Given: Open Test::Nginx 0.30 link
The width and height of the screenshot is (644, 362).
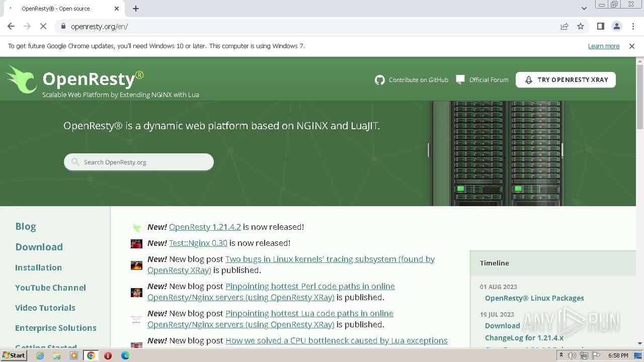Looking at the screenshot, I should pos(198,243).
